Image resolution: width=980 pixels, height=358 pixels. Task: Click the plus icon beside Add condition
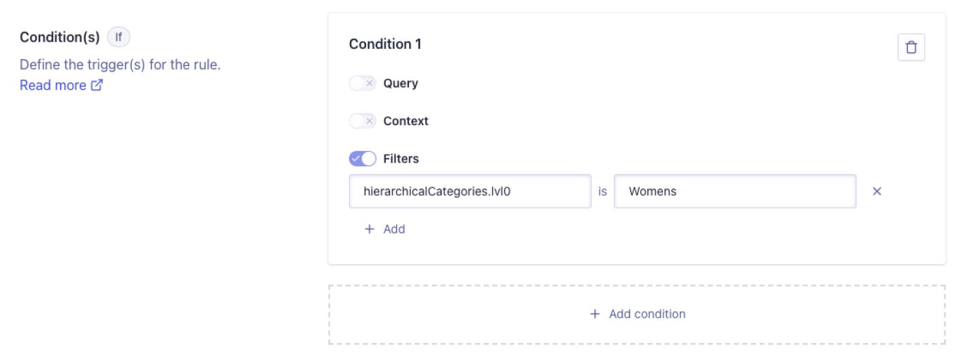pos(595,314)
